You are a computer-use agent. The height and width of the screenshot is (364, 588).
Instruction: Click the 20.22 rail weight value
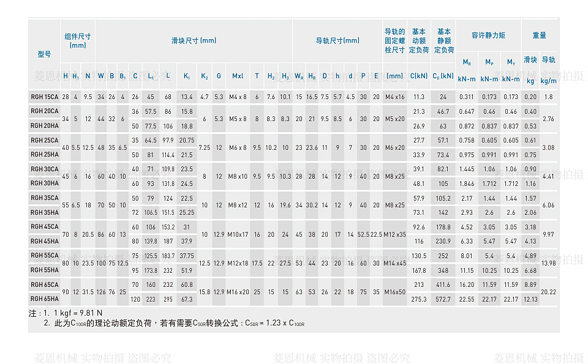(x=548, y=292)
